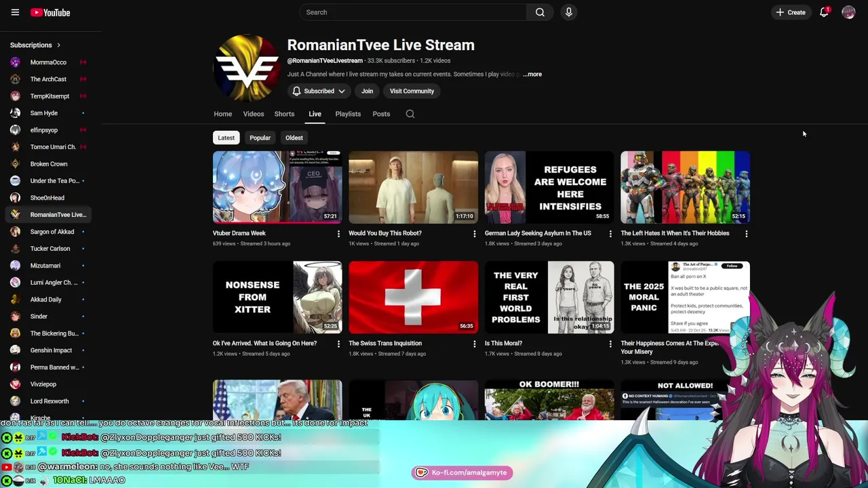Select the Latest filter chip
The width and height of the screenshot is (868, 488).
click(226, 138)
